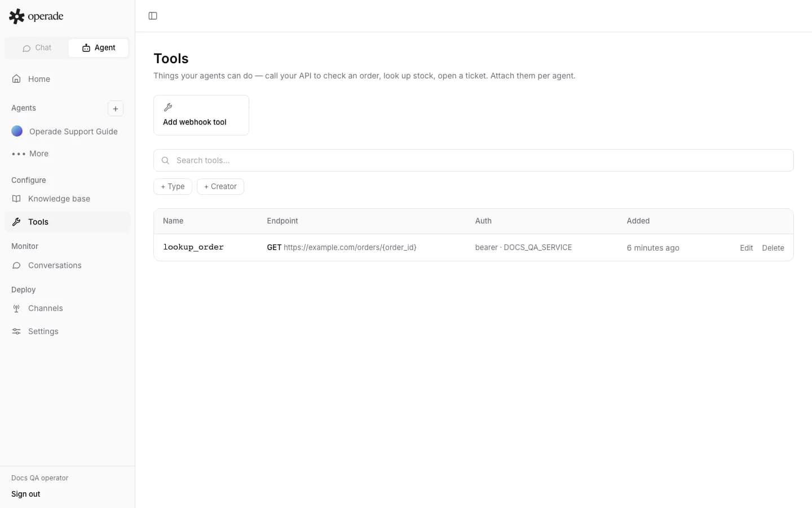The image size is (812, 508).
Task: Click the Settings sliders icon
Action: coord(16,331)
